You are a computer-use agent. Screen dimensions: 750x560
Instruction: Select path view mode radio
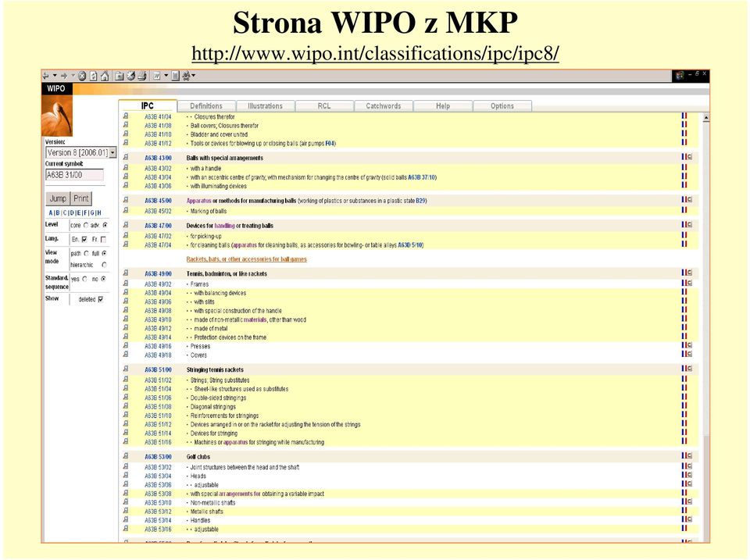pos(86,254)
